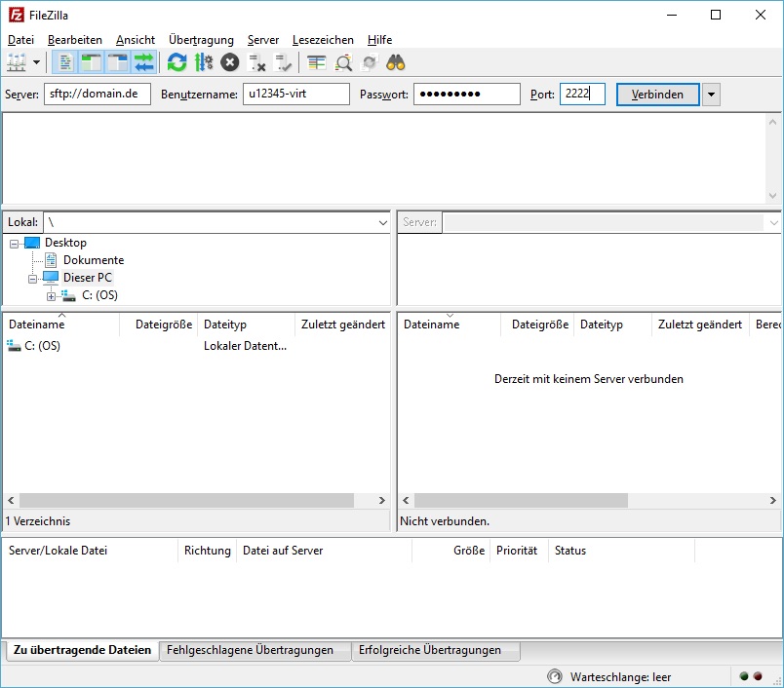Click the disconnect from server icon

[257, 63]
